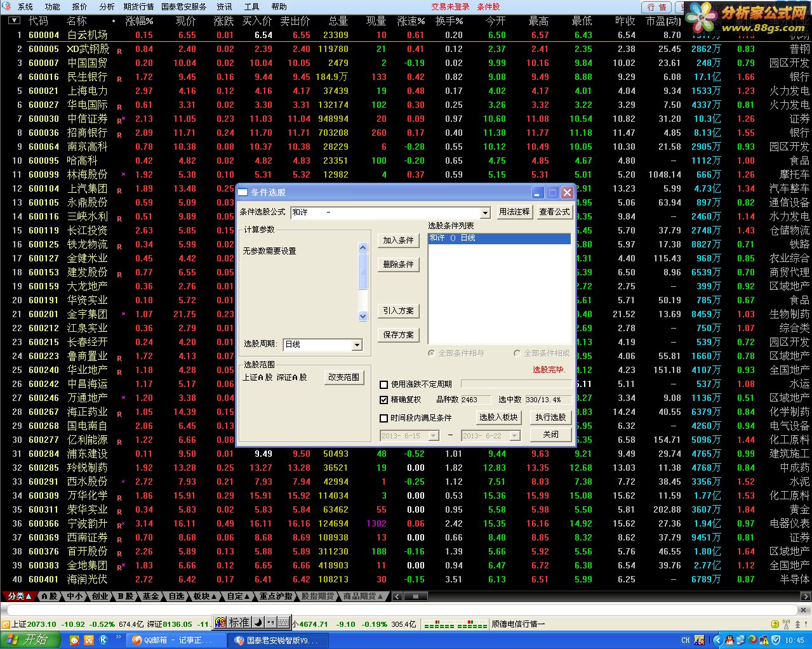Open the 国泰君安服务 menu
Image resolution: width=812 pixels, height=649 pixels.
tap(184, 6)
